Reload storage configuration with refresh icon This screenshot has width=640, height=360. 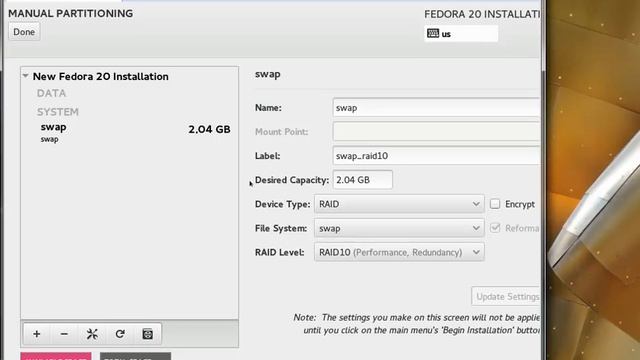click(x=120, y=334)
